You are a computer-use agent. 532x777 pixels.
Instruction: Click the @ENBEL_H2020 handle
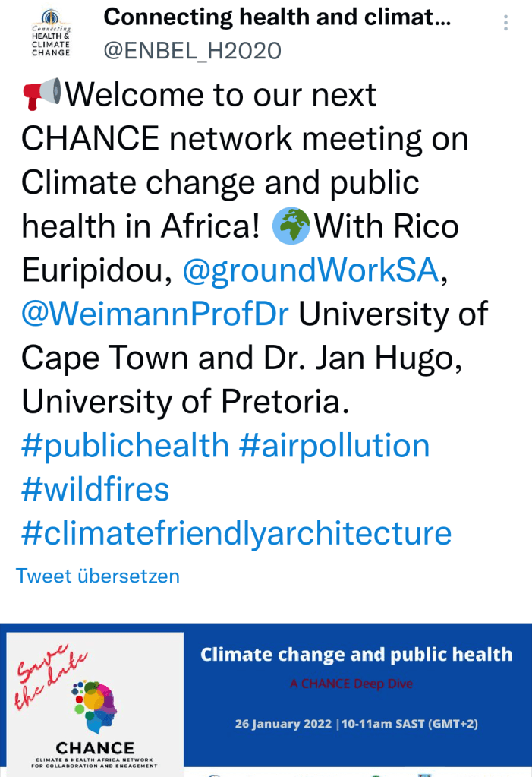(x=192, y=50)
